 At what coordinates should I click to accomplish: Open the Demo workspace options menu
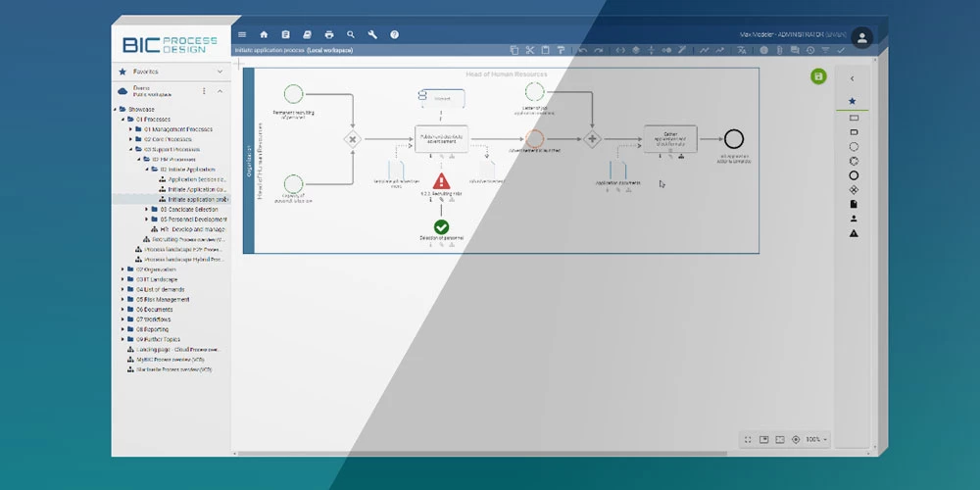pyautogui.click(x=204, y=91)
